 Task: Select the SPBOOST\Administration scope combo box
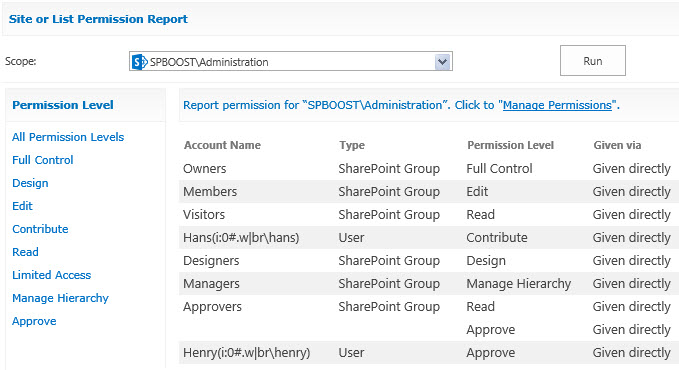291,62
